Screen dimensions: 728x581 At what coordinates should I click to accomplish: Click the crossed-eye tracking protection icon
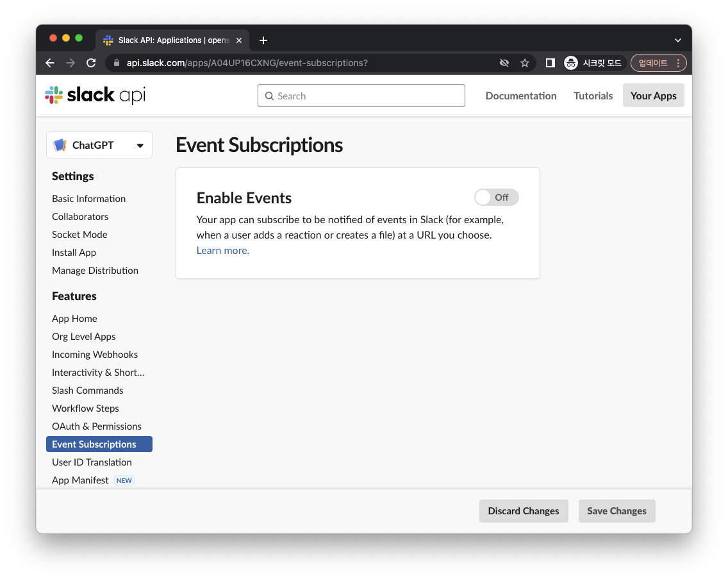pos(504,63)
